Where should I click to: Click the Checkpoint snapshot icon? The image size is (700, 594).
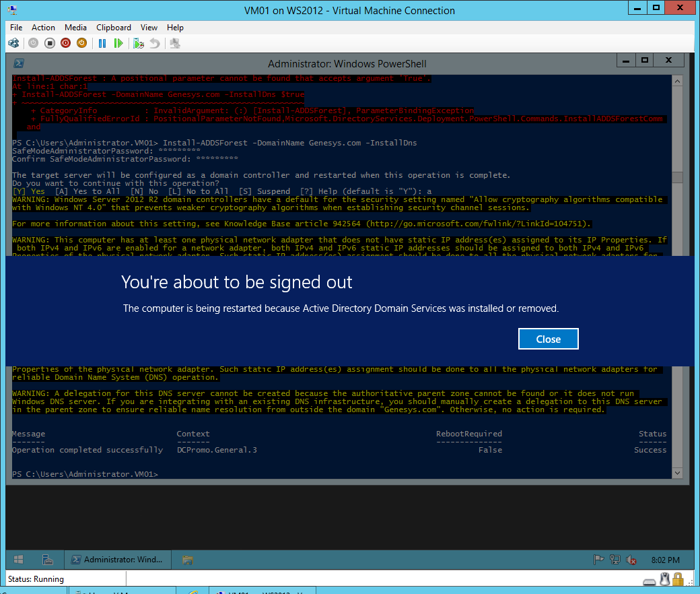coord(139,43)
